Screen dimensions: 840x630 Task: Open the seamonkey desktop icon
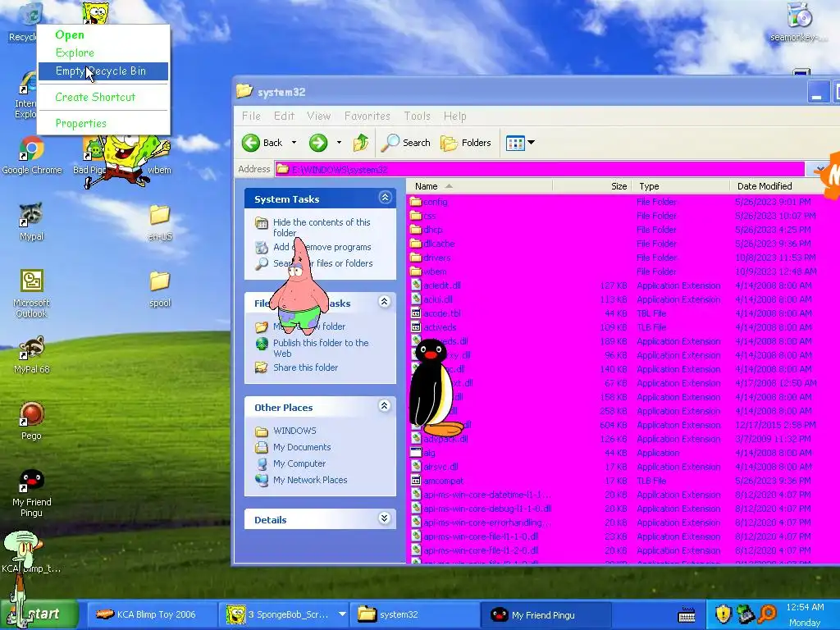[801, 22]
